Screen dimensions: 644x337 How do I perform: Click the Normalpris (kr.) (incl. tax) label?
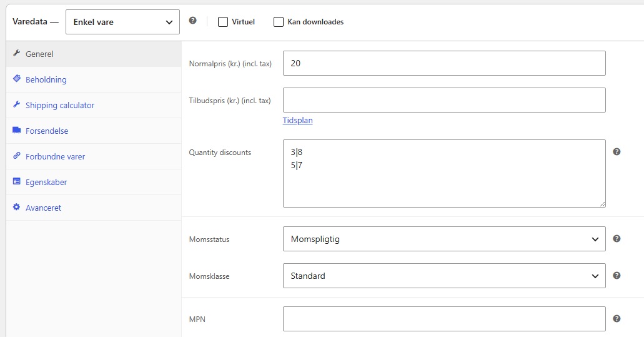pyautogui.click(x=230, y=64)
